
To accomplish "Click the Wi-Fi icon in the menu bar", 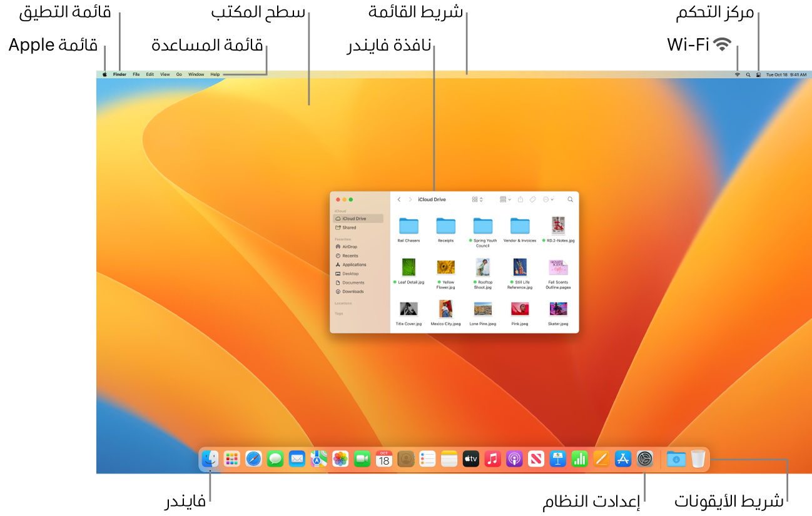I will point(737,74).
